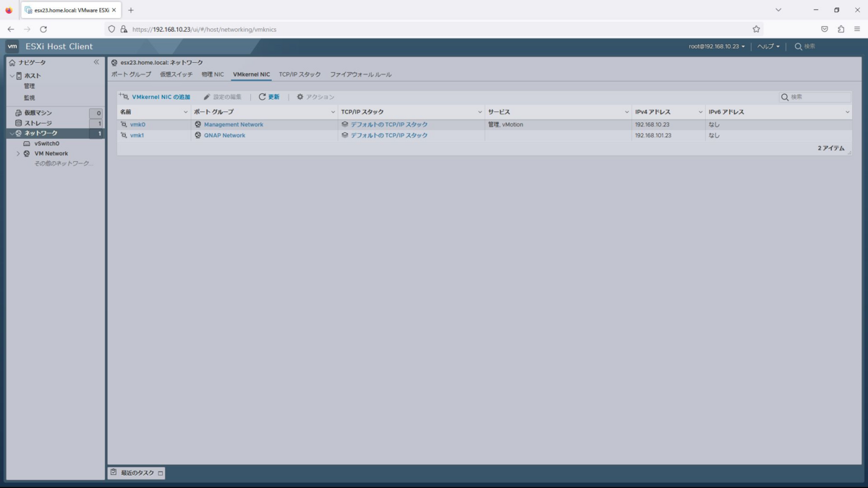This screenshot has height=488, width=868.
Task: Select 監視 under ホスト in navigator
Action: tap(30, 98)
